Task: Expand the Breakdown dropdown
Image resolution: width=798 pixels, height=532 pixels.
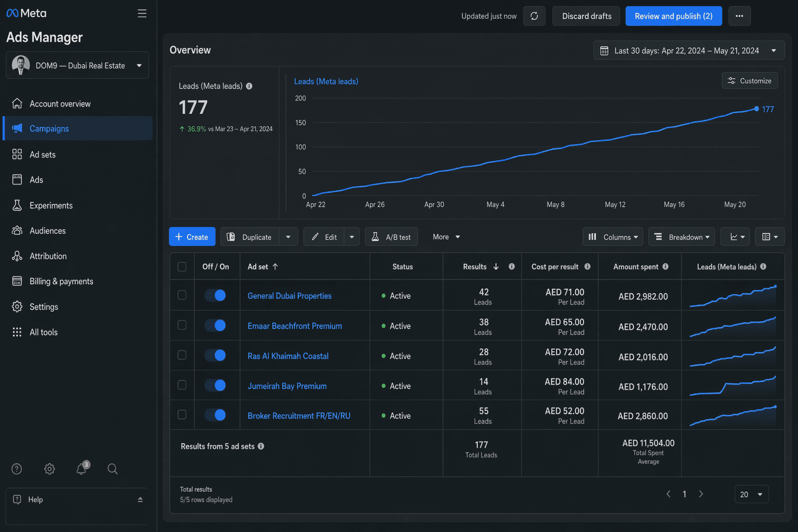Action: click(682, 236)
